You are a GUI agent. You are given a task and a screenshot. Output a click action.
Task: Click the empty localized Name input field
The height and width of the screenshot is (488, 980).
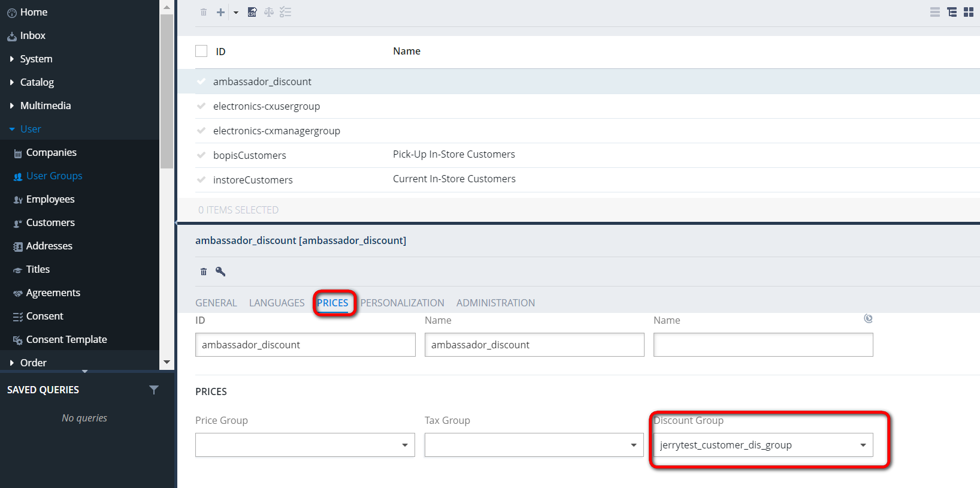click(763, 345)
